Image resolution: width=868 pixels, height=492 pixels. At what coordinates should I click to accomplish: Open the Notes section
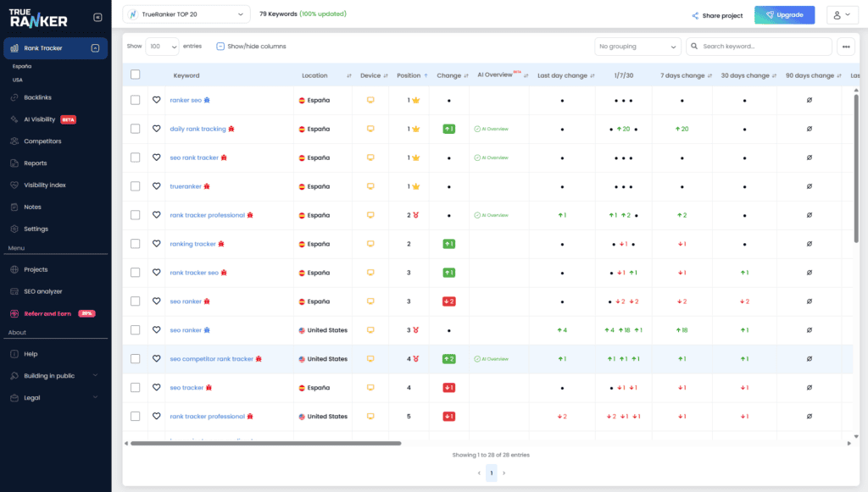[34, 207]
